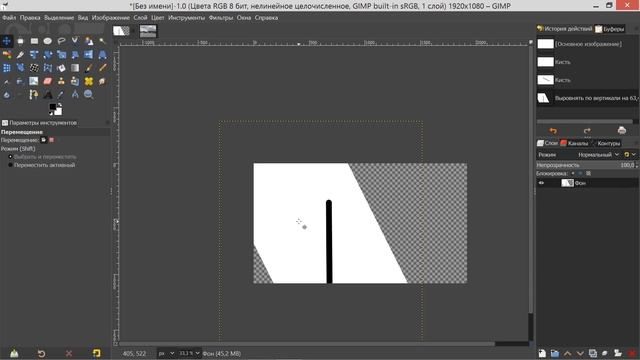Open the Файл menu
This screenshot has height=360, width=640.
pos(9,18)
